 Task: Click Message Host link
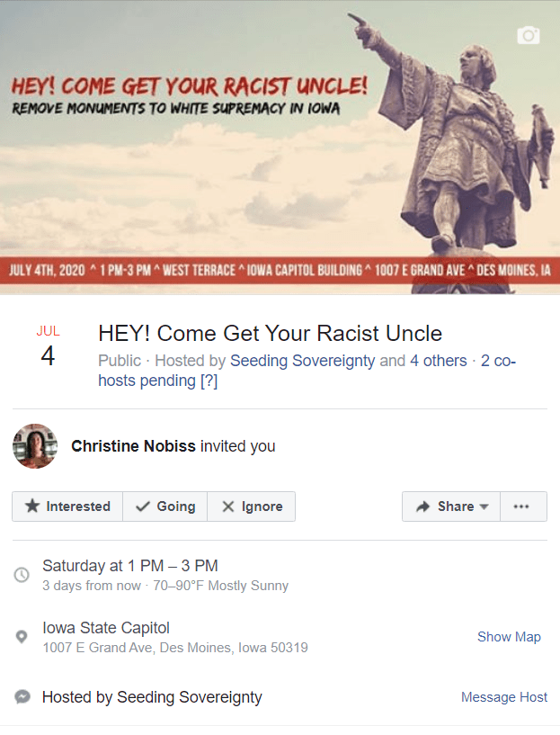[x=503, y=697]
